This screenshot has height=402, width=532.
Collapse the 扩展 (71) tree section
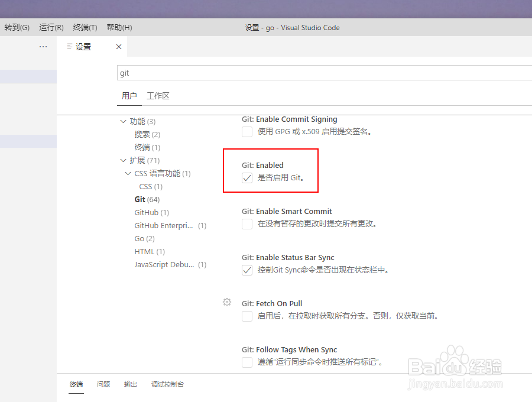(123, 160)
